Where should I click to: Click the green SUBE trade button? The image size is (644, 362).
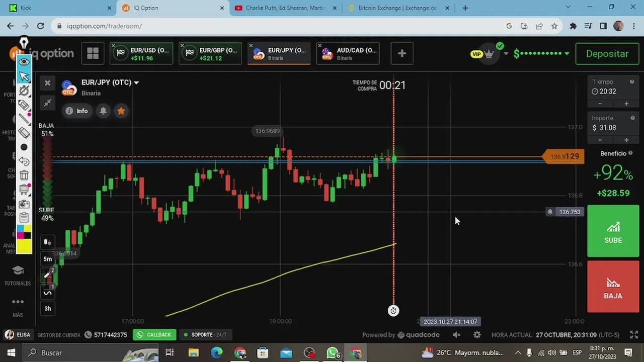pos(613,232)
